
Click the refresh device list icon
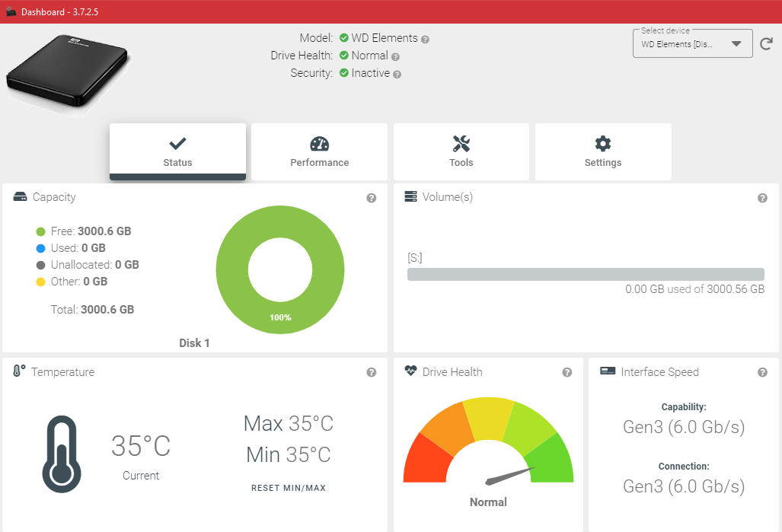pyautogui.click(x=766, y=44)
